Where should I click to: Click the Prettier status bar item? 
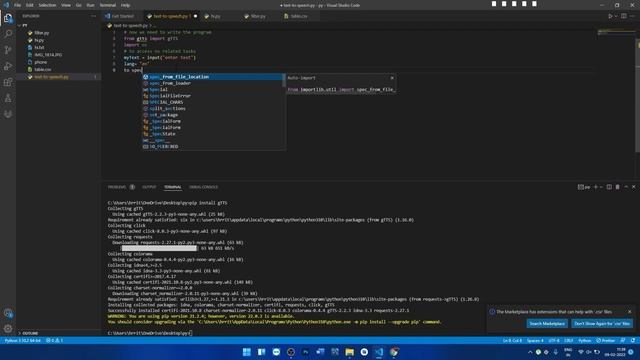tap(606, 340)
